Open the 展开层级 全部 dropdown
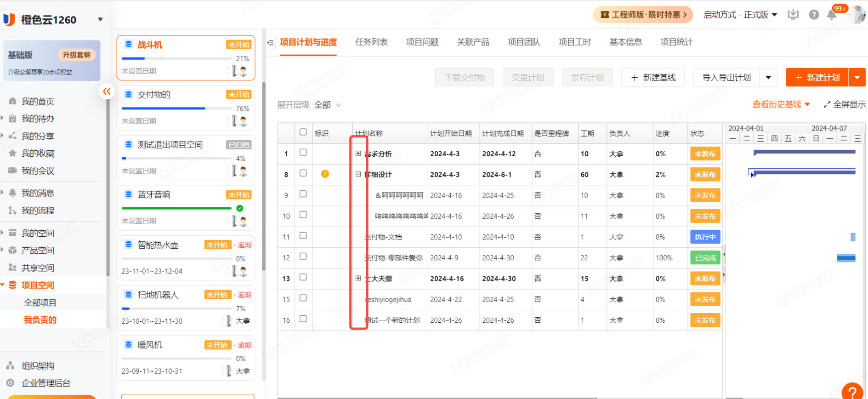This screenshot has width=868, height=399. click(327, 105)
